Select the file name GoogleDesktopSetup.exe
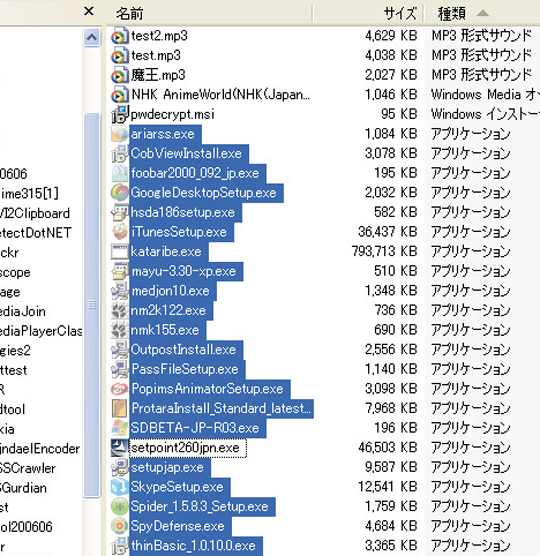The width and height of the screenshot is (540, 556). coord(204,193)
